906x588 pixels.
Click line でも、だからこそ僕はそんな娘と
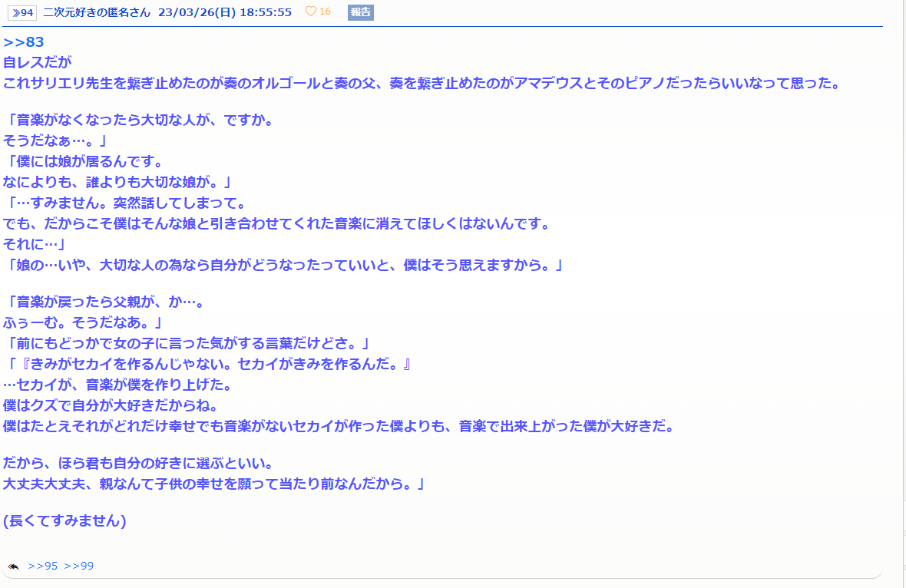(276, 224)
